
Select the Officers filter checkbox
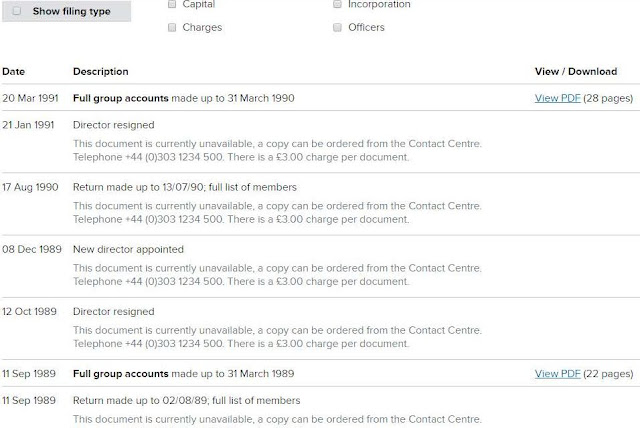[337, 27]
